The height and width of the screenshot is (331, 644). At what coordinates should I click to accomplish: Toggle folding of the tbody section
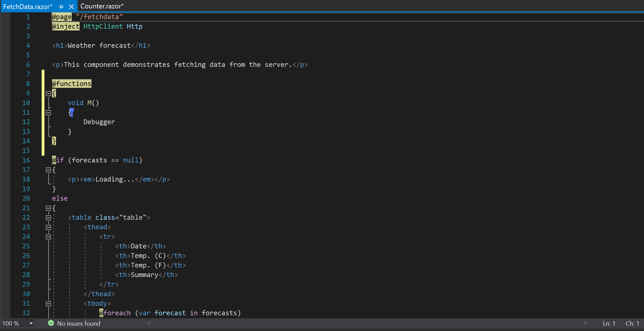48,303
